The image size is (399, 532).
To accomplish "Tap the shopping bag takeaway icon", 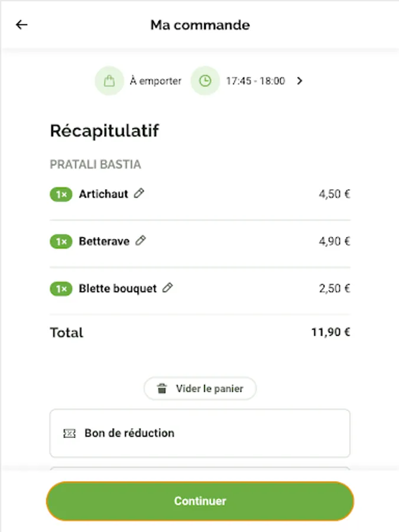I will pos(109,82).
